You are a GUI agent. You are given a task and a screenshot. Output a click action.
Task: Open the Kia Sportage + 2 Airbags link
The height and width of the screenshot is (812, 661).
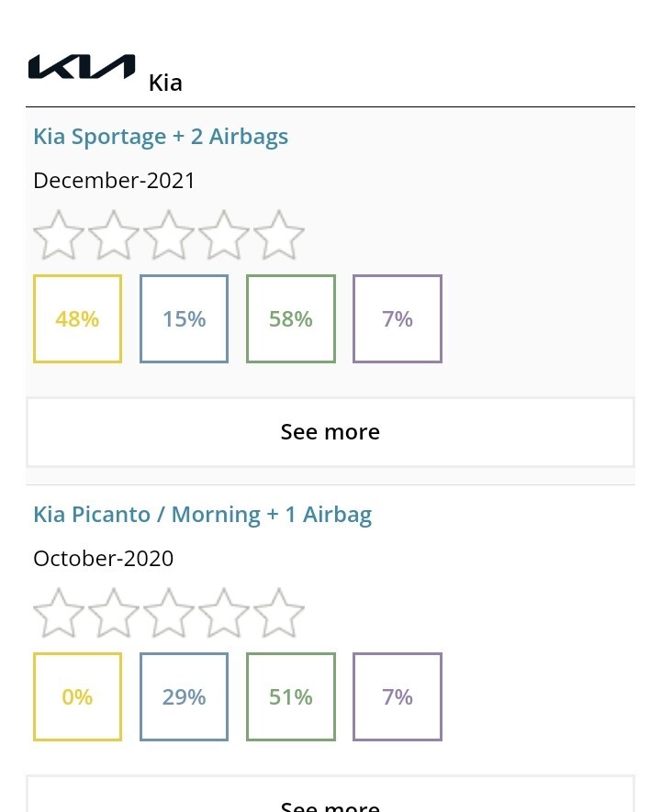pos(161,137)
